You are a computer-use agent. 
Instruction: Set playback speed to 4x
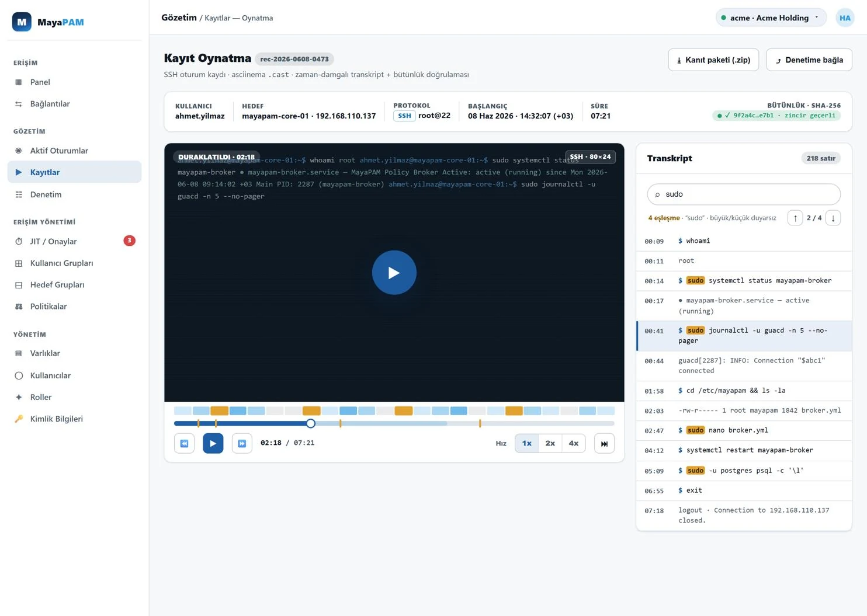tap(574, 443)
